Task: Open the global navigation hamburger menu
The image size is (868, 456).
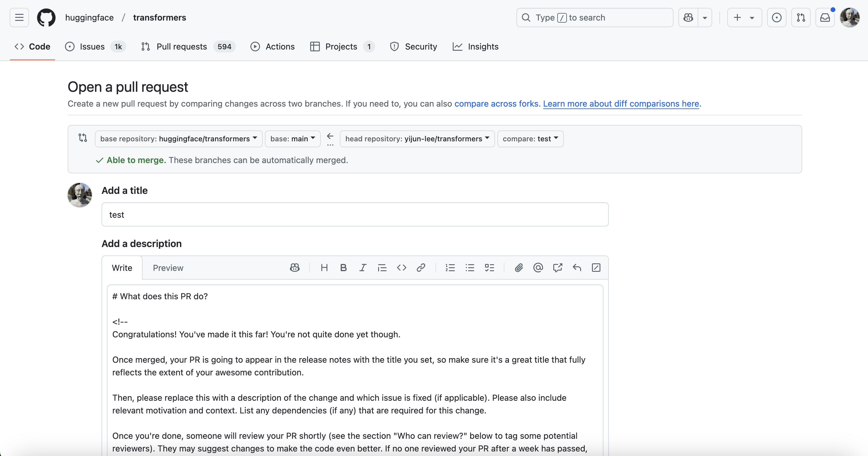Action: click(19, 18)
